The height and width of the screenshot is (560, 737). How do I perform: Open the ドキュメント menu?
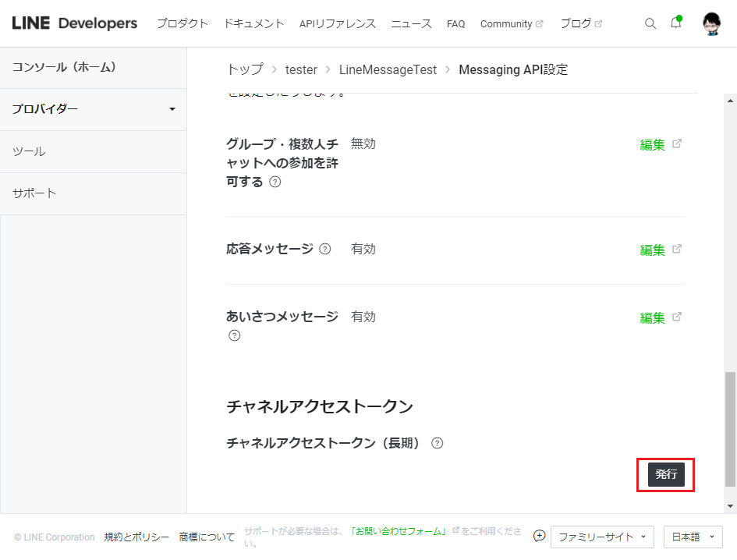[253, 23]
